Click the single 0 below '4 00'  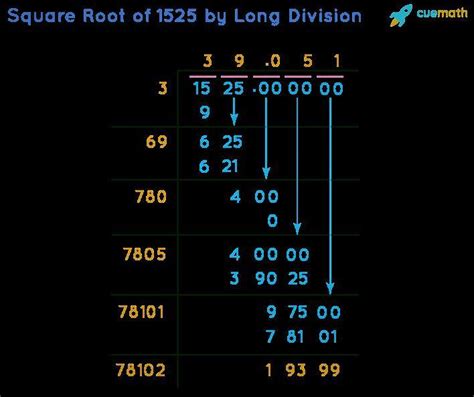(x=272, y=221)
